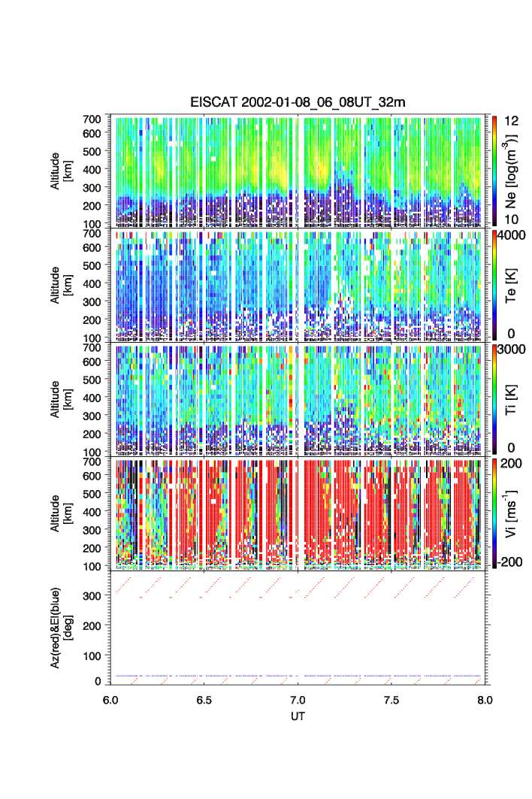
Task: Click inside the electron density plot panel
Action: pos(297,171)
